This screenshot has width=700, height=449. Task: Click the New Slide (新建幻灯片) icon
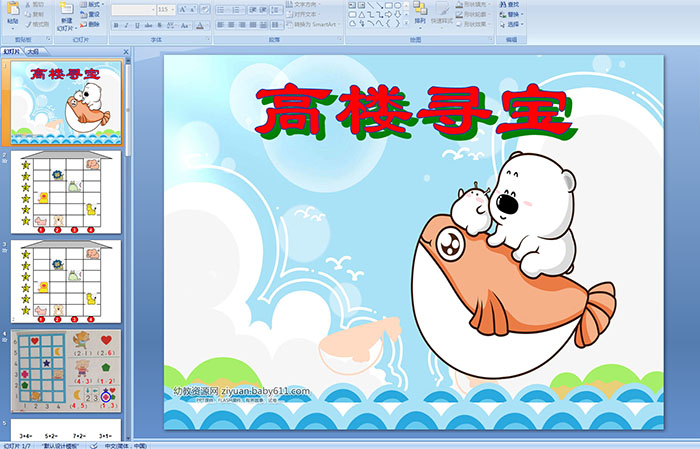[66, 14]
